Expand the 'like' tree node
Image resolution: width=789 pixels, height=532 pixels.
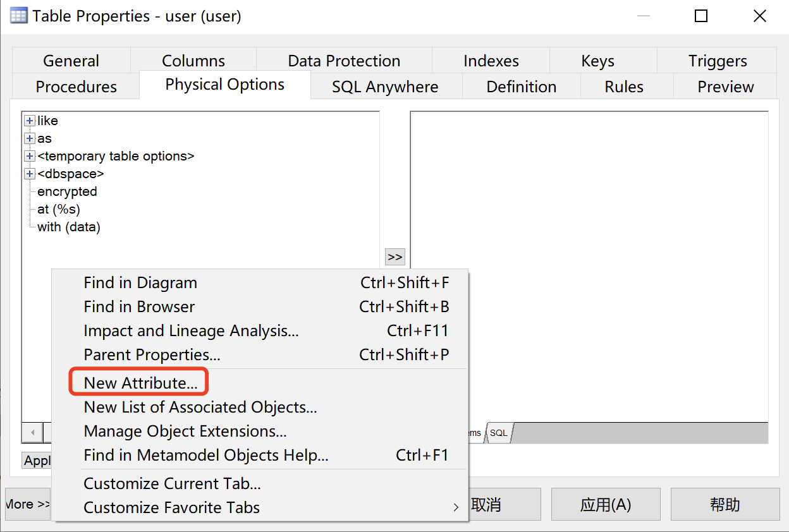point(29,121)
